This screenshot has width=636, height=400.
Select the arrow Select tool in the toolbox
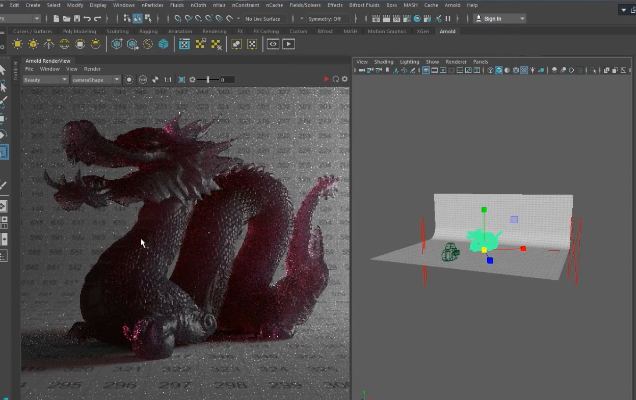5,70
